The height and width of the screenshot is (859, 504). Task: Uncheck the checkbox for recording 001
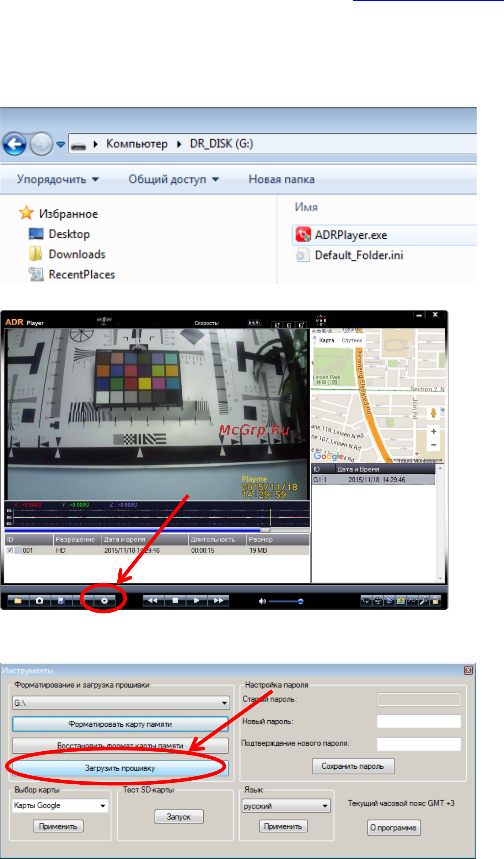(x=10, y=550)
